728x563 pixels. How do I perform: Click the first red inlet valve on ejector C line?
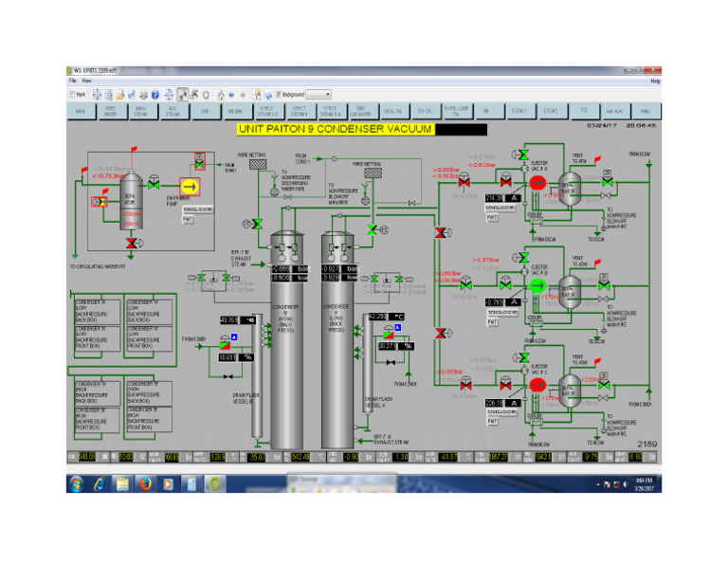click(465, 383)
